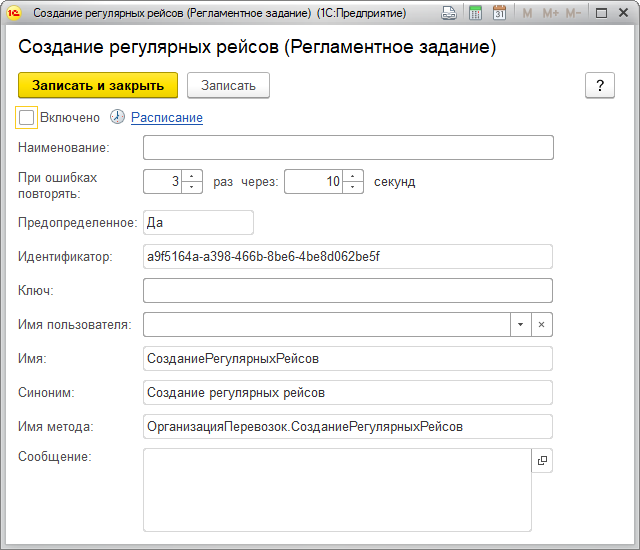Screen dimensions: 640x550
Task: Click the Записать и закрыть button
Action: 97,85
